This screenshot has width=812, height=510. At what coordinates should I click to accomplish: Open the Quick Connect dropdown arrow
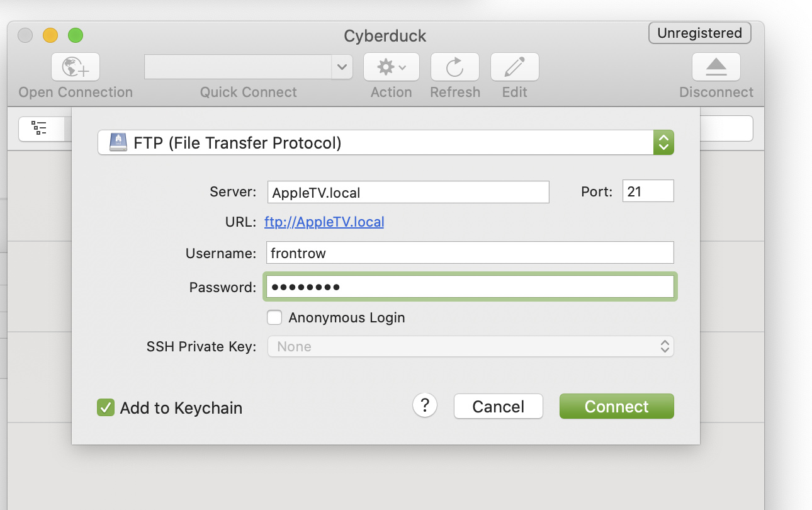pyautogui.click(x=342, y=67)
